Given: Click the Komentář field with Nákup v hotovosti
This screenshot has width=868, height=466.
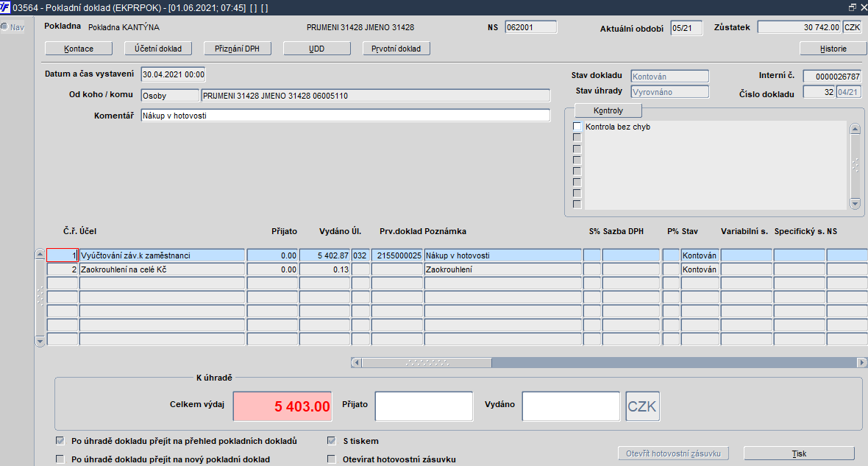Looking at the screenshot, I should point(346,116).
